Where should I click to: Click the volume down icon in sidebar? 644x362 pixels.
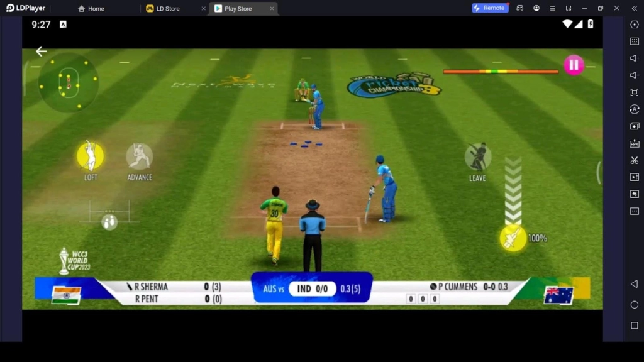coord(635,75)
